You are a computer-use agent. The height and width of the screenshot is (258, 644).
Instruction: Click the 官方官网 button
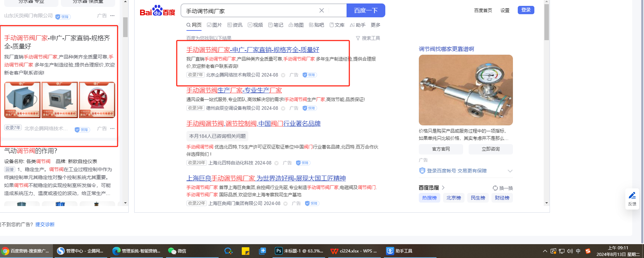click(x=441, y=149)
